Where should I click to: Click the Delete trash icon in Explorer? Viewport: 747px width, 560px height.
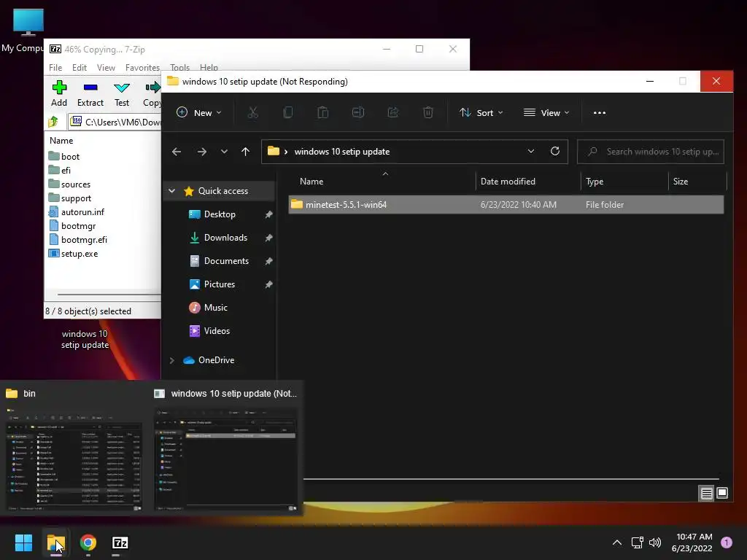(427, 112)
